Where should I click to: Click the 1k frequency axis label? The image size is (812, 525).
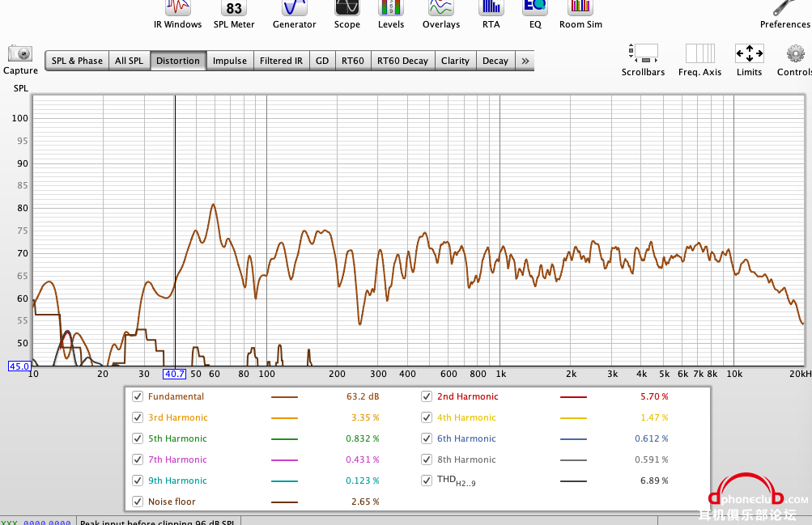click(x=501, y=374)
